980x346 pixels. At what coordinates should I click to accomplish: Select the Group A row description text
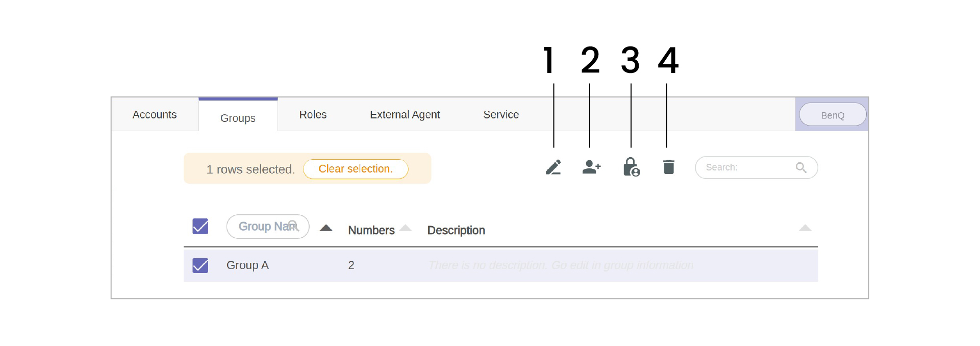click(560, 265)
